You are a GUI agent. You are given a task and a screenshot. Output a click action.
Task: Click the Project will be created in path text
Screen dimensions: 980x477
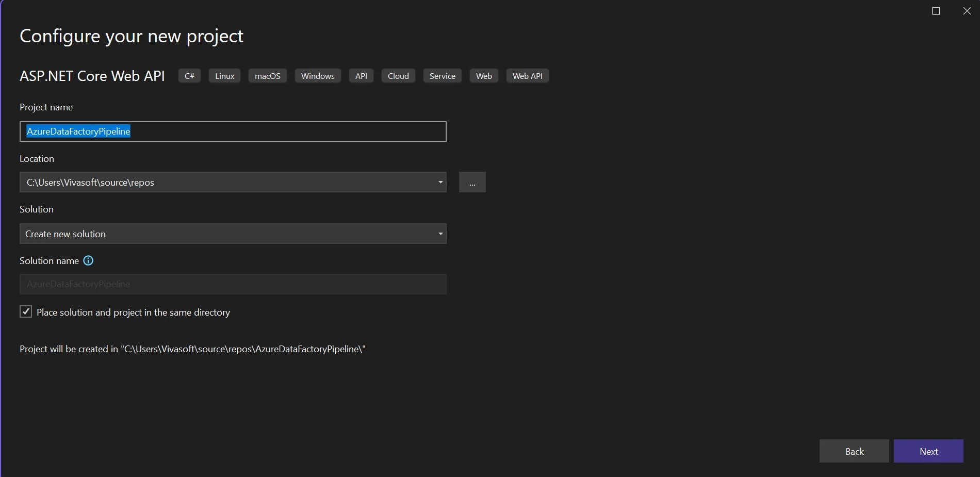(x=192, y=349)
